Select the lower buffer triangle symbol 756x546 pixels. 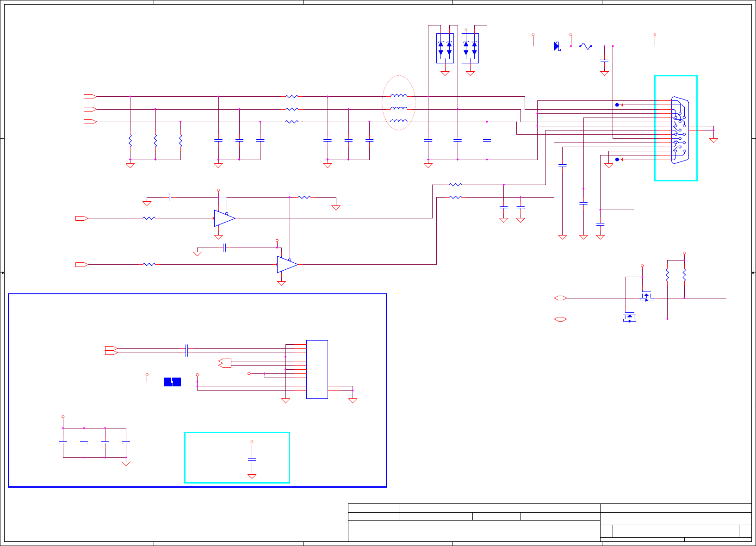[x=287, y=264]
